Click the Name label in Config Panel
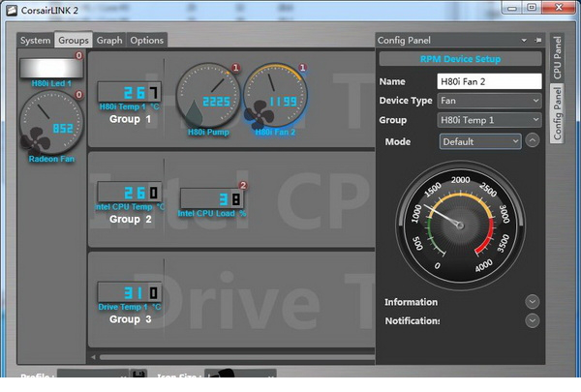The height and width of the screenshot is (392, 581). tap(392, 81)
